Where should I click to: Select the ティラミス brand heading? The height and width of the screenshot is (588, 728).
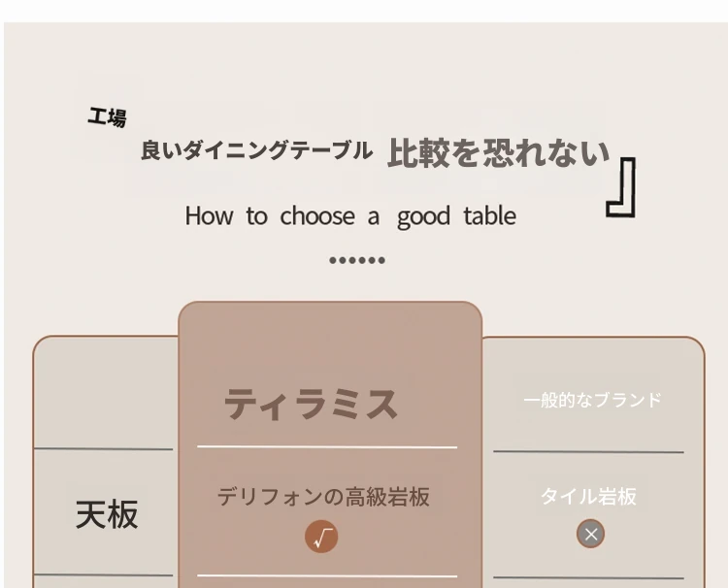click(311, 404)
